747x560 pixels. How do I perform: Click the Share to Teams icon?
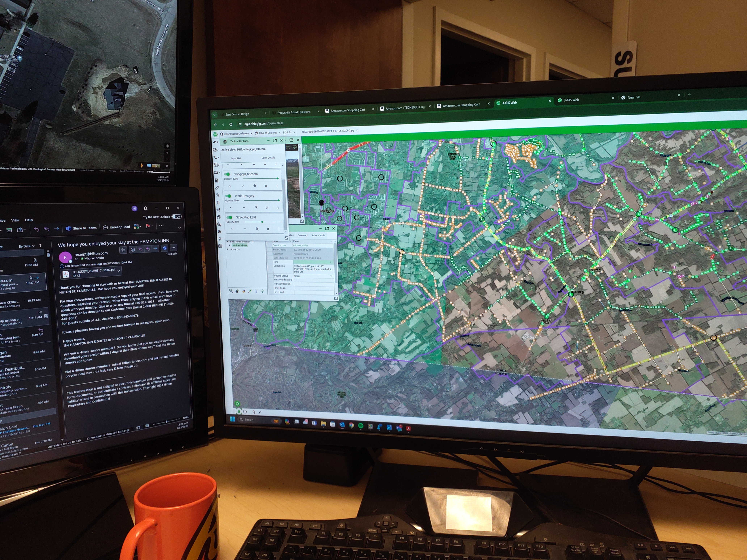coord(69,228)
